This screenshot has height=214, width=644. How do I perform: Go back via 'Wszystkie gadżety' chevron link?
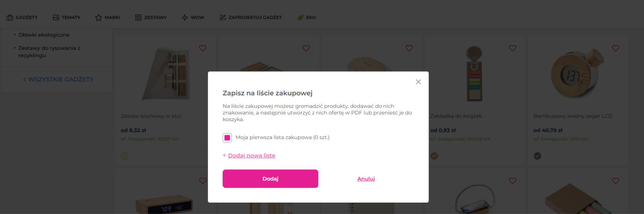tap(58, 79)
